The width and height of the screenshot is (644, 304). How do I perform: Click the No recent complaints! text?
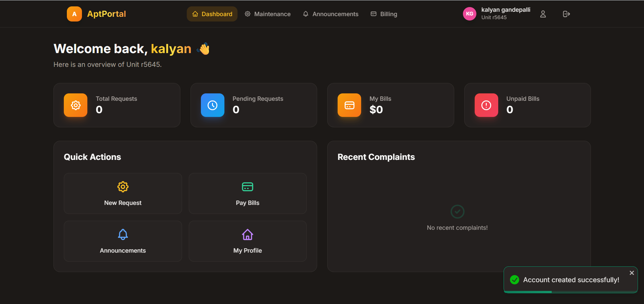pos(457,228)
